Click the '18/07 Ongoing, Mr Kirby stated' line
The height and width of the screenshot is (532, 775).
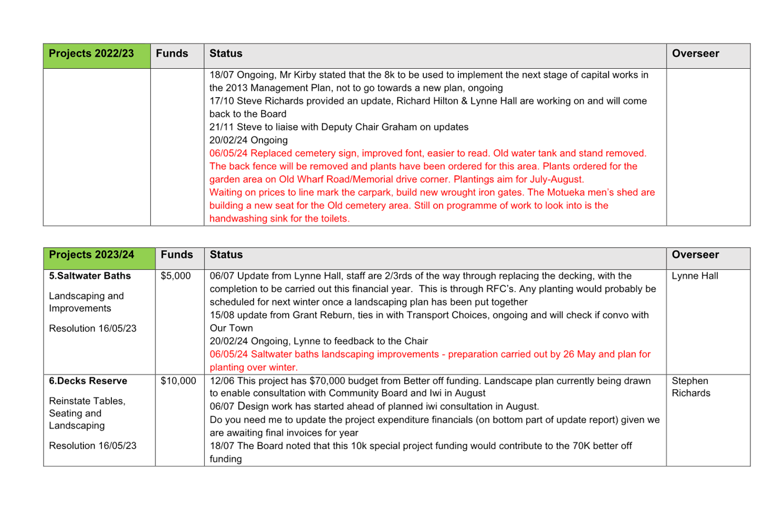click(x=429, y=75)
